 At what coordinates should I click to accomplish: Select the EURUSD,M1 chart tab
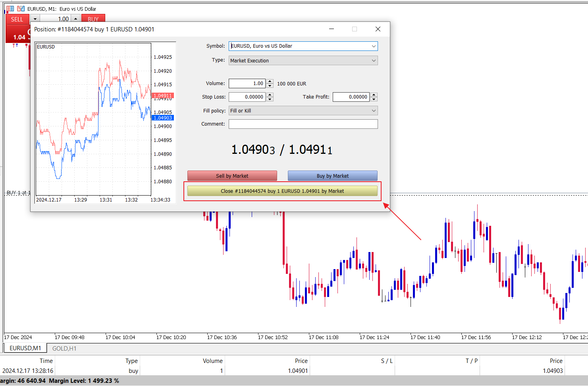click(x=25, y=348)
